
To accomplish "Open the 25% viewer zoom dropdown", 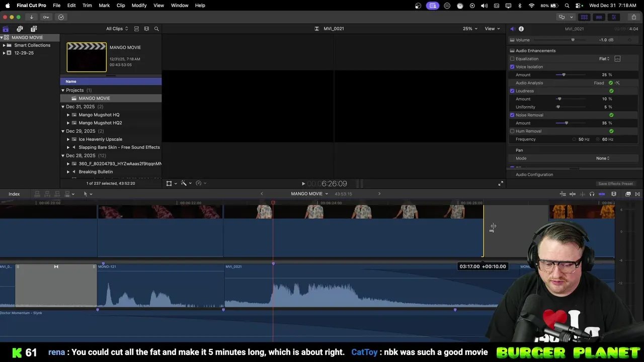I will [x=470, y=29].
